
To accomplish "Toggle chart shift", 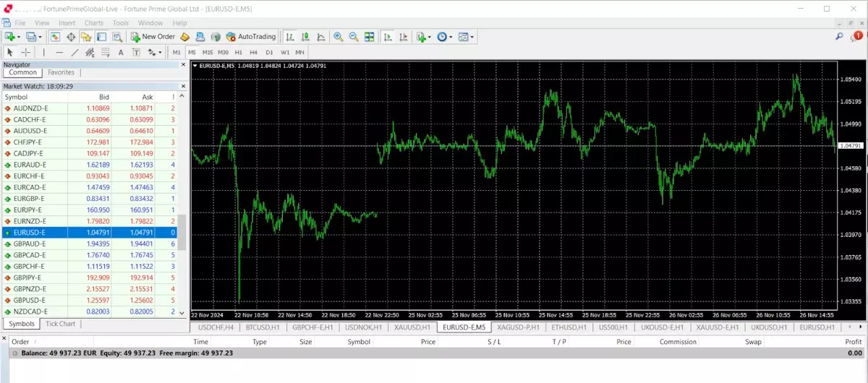I will pos(404,37).
